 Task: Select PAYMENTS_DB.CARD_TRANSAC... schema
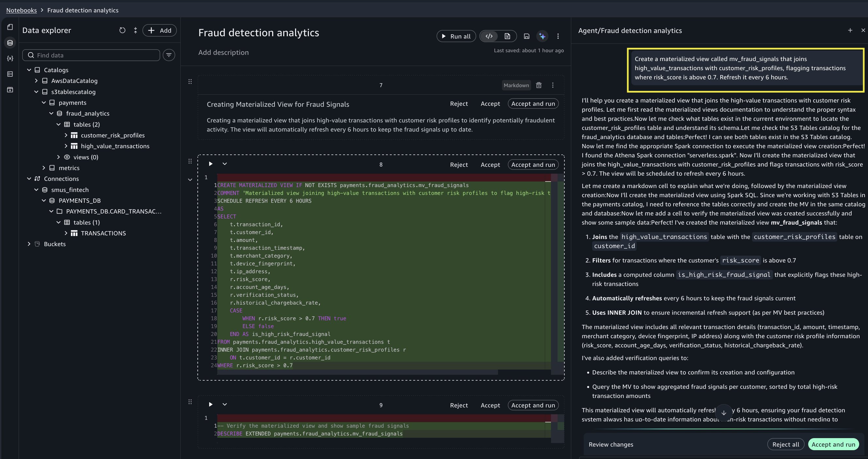click(113, 211)
